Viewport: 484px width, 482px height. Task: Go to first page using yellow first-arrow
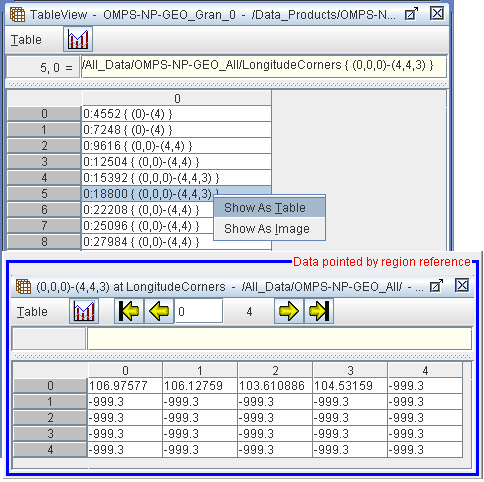[x=129, y=311]
